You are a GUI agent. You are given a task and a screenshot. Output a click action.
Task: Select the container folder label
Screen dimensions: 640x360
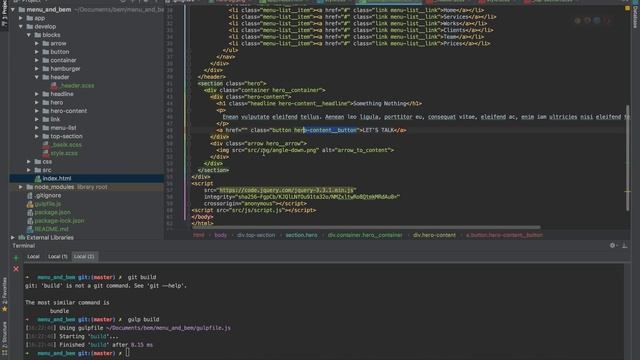(63, 60)
